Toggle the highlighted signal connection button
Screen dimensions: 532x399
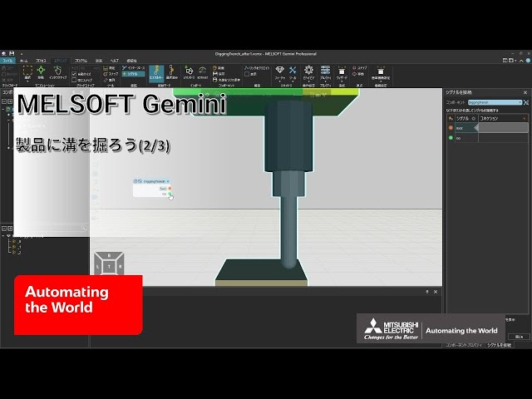coord(133,74)
